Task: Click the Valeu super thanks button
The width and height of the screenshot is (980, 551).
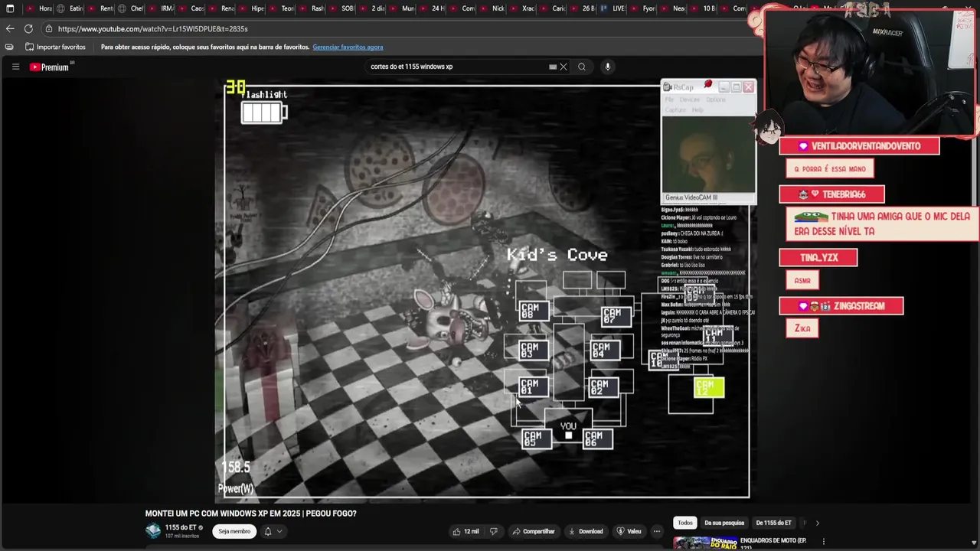Action: 629,531
